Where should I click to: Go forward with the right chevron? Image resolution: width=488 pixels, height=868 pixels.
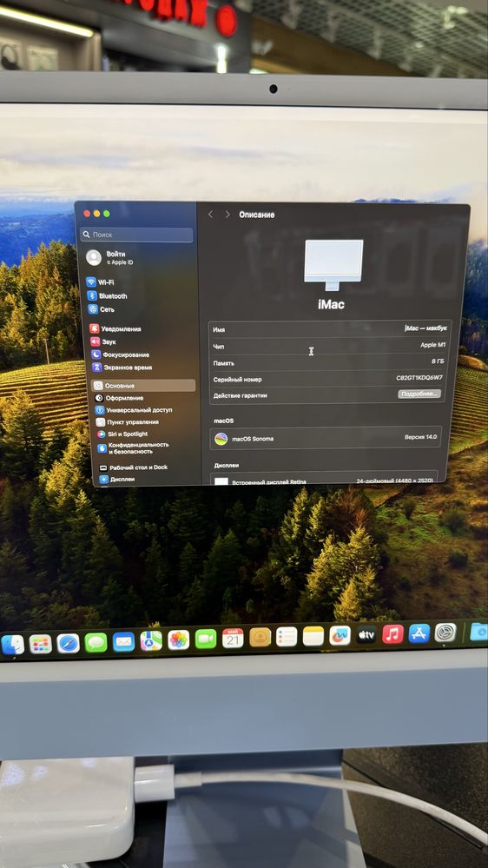[x=228, y=215]
